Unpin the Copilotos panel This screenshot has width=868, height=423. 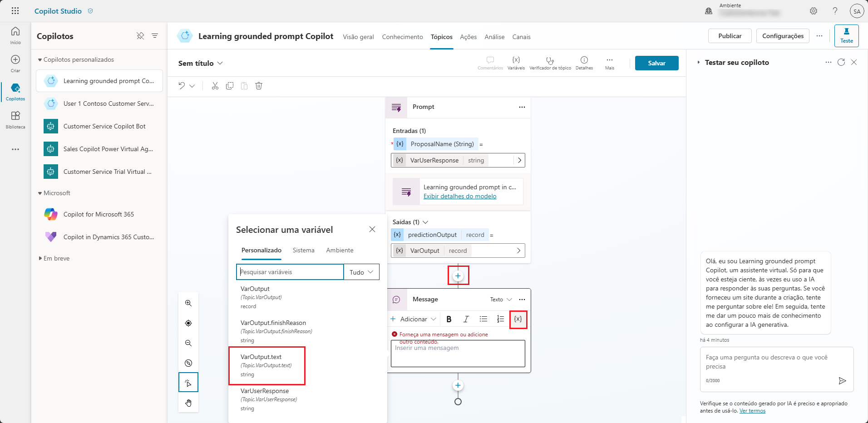pos(140,36)
